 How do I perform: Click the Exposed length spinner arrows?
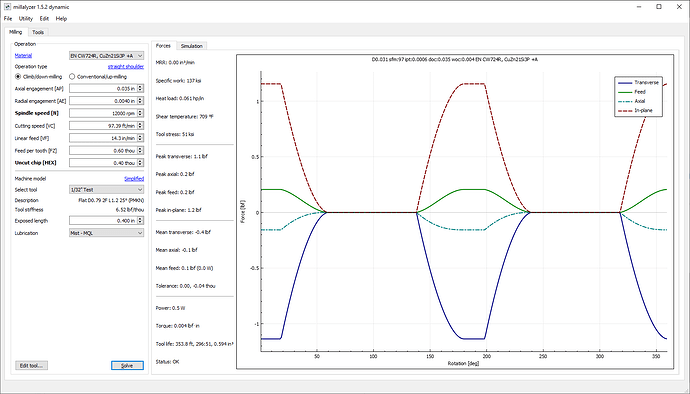click(140, 221)
